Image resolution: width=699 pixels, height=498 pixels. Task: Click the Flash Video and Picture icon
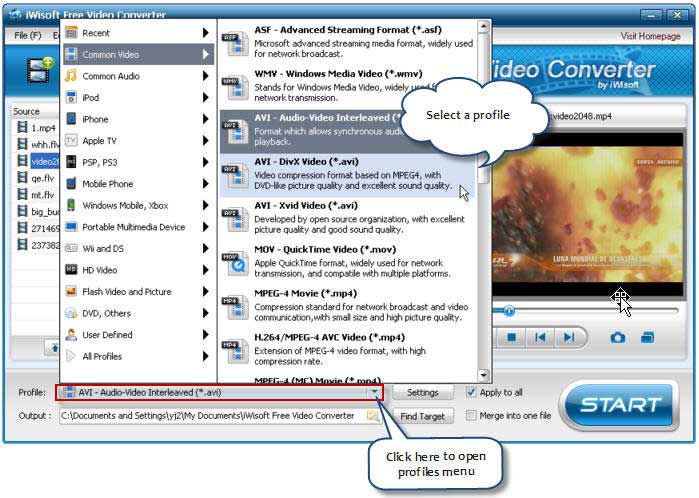pos(71,291)
